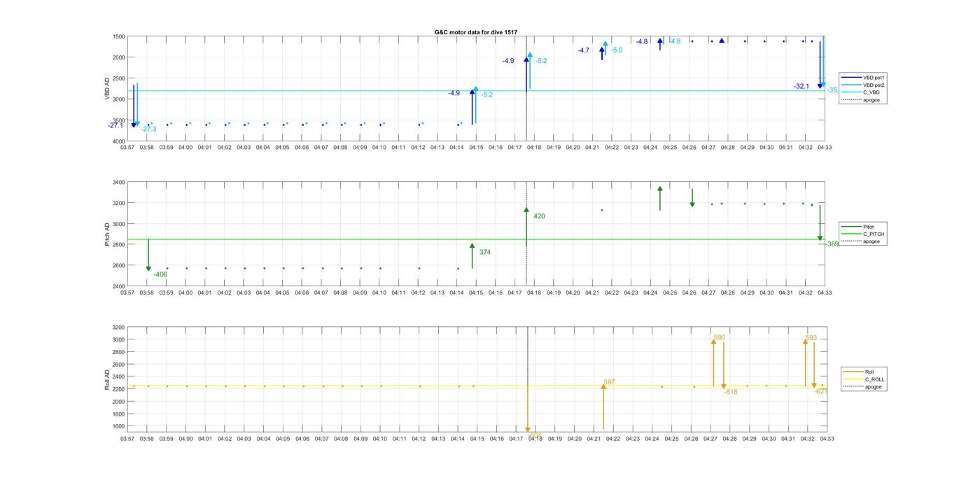Select the 'VBD pot2' legend entry
This screenshot has height=485, width=980.
(863, 85)
